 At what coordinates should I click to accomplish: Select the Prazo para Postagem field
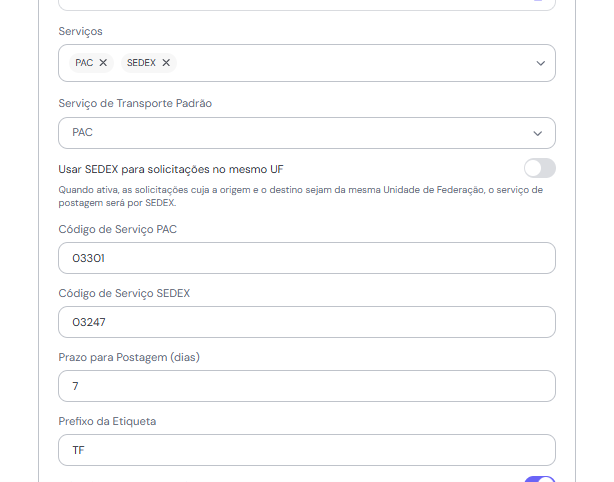(306, 386)
